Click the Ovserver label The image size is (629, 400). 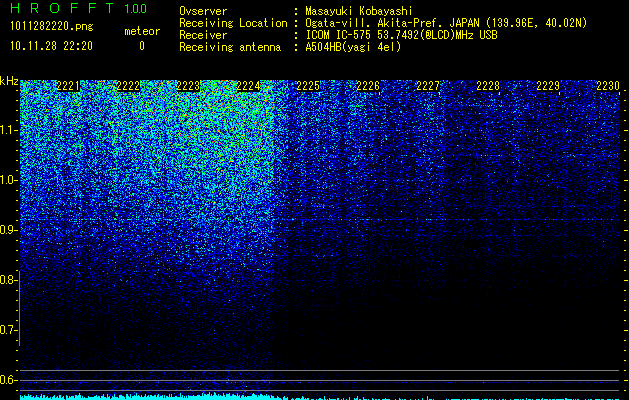point(203,11)
